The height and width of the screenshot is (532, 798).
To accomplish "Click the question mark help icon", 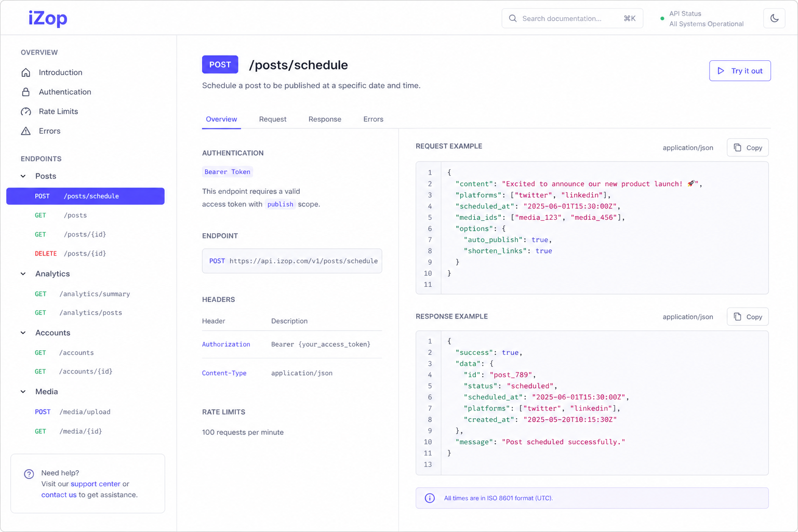I will pos(29,474).
